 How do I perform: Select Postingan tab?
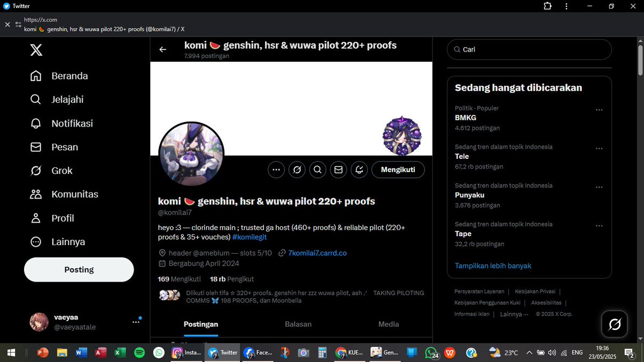201,324
